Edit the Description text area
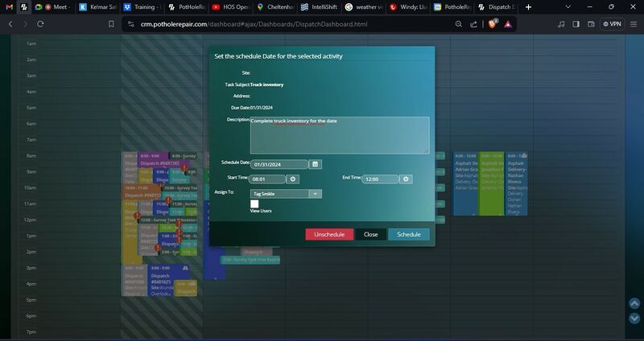The height and width of the screenshot is (341, 644). 340,135
